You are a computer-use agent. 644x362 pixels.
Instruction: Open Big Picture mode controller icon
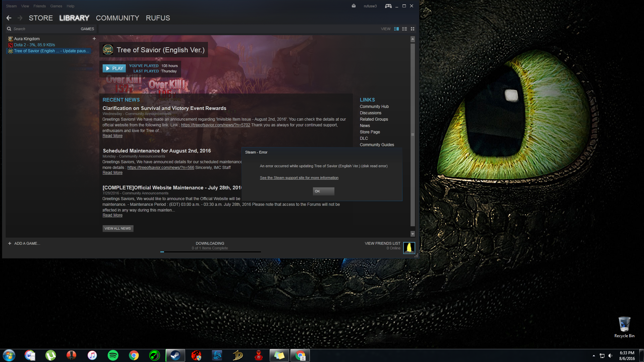388,6
